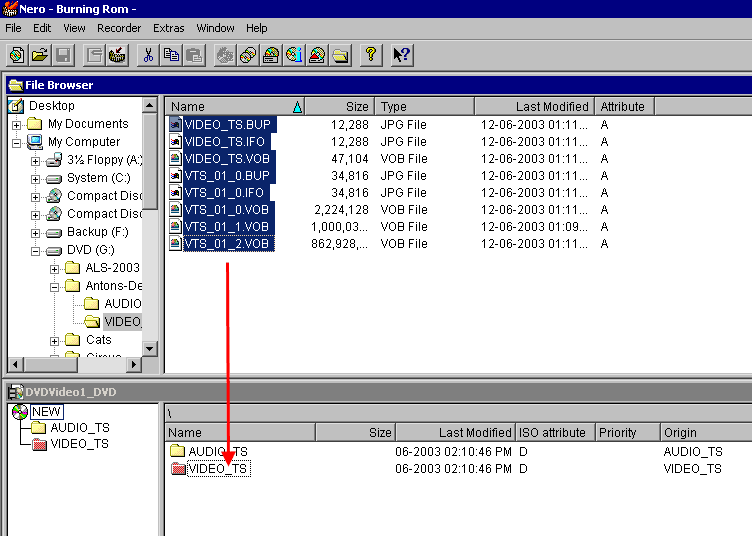The image size is (752, 536).
Task: Click the file icon beside VIDEO_TS.BUP
Action: tap(176, 125)
